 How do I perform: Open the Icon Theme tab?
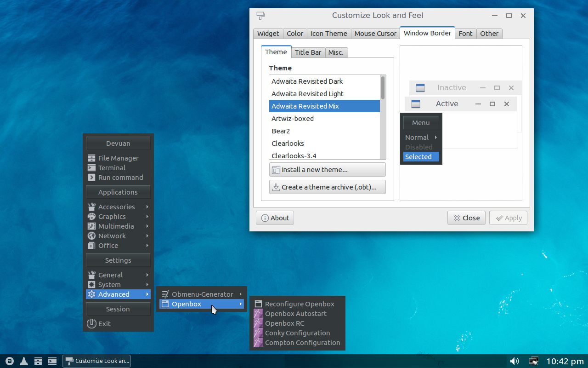pos(329,34)
